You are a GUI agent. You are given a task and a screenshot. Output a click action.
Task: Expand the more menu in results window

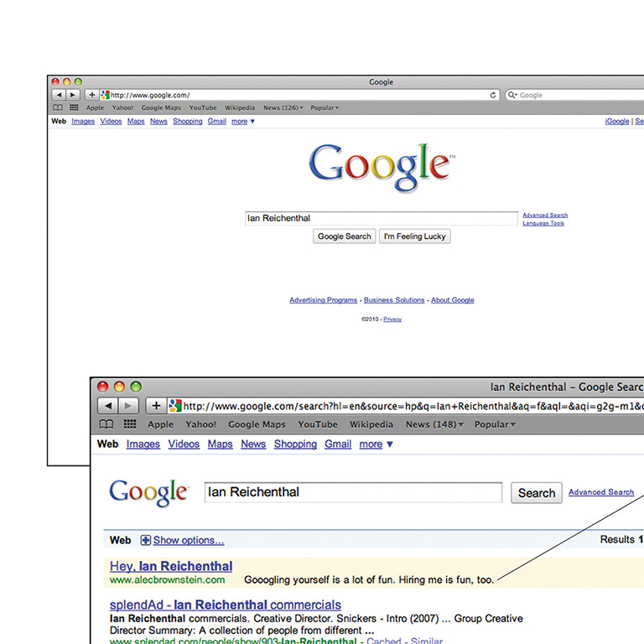[377, 444]
